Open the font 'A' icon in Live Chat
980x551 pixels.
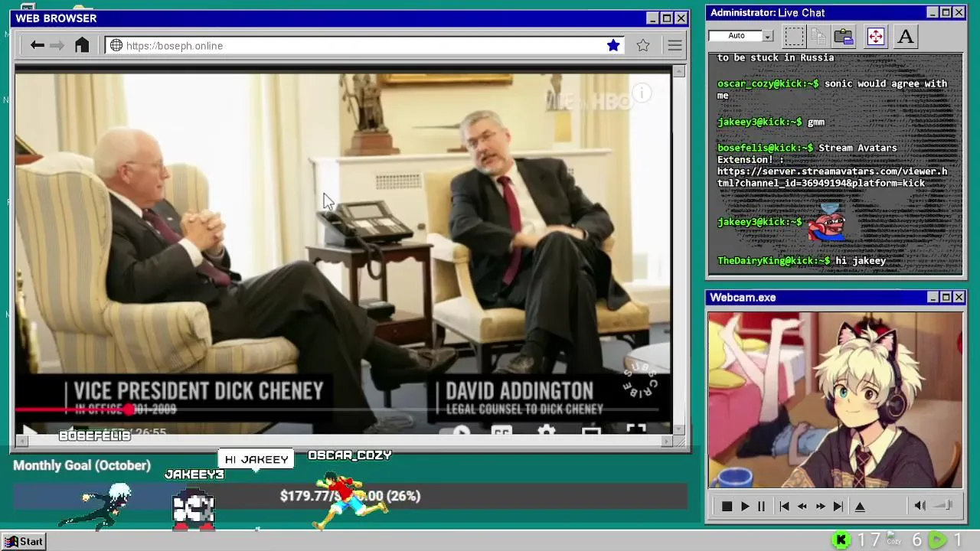pos(906,36)
